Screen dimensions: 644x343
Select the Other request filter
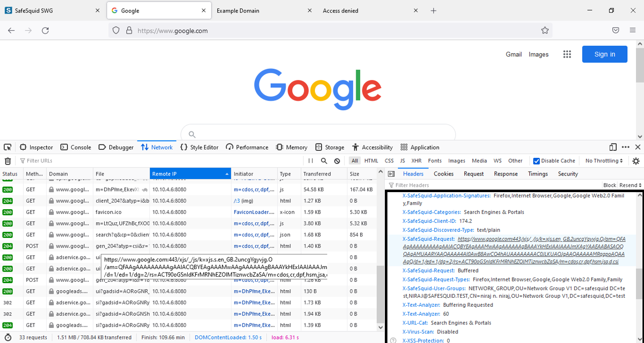[x=515, y=161]
